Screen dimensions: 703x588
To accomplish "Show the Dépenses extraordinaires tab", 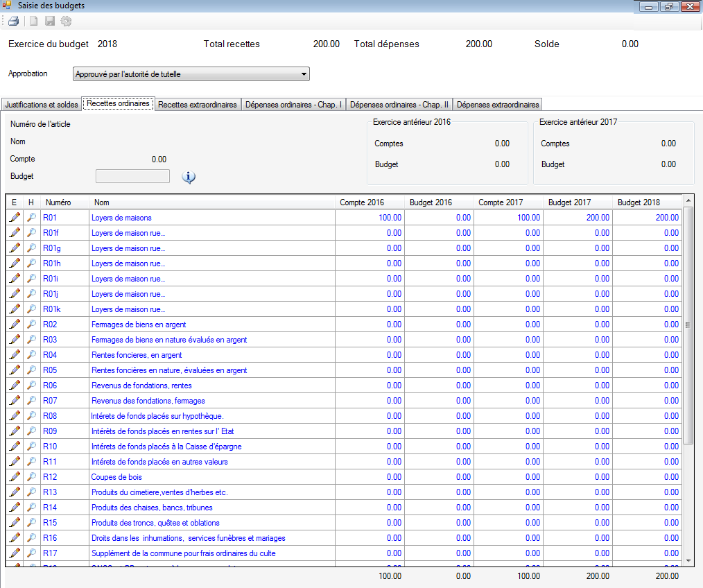I will click(498, 105).
